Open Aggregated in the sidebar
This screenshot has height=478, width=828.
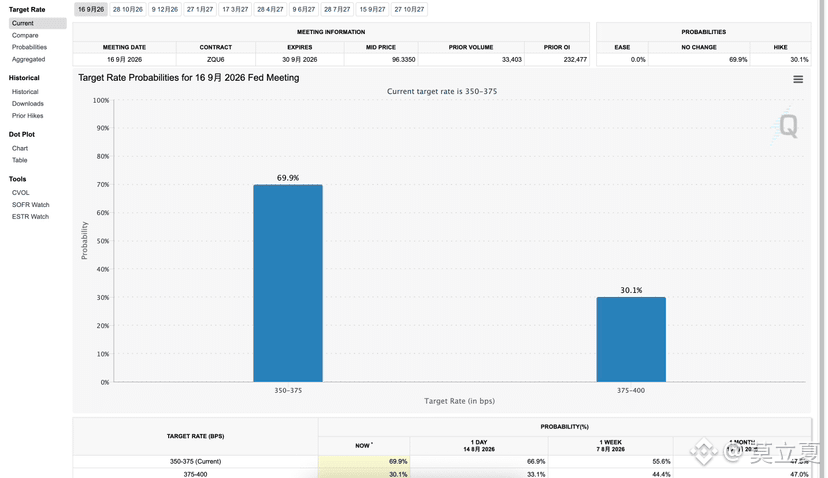[x=29, y=59]
